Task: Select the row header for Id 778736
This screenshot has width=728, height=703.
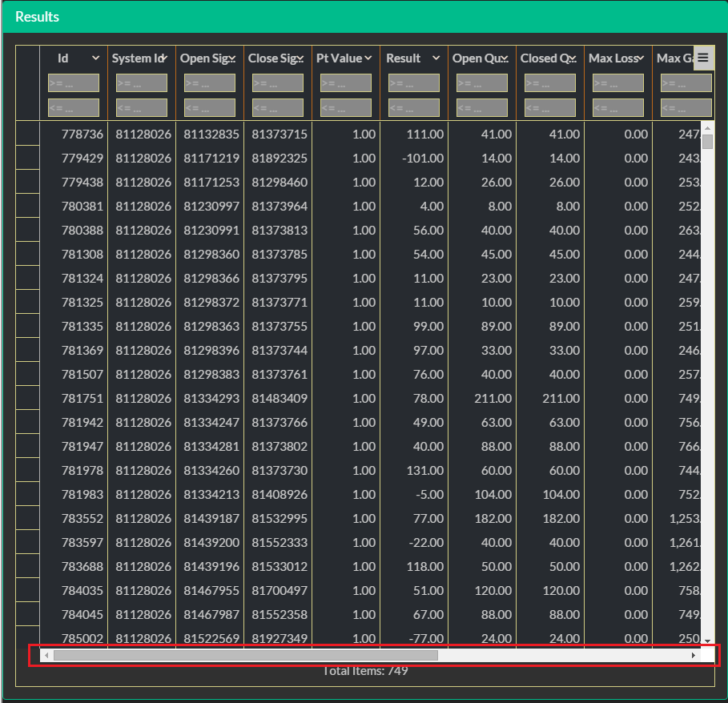Action: tap(27, 134)
